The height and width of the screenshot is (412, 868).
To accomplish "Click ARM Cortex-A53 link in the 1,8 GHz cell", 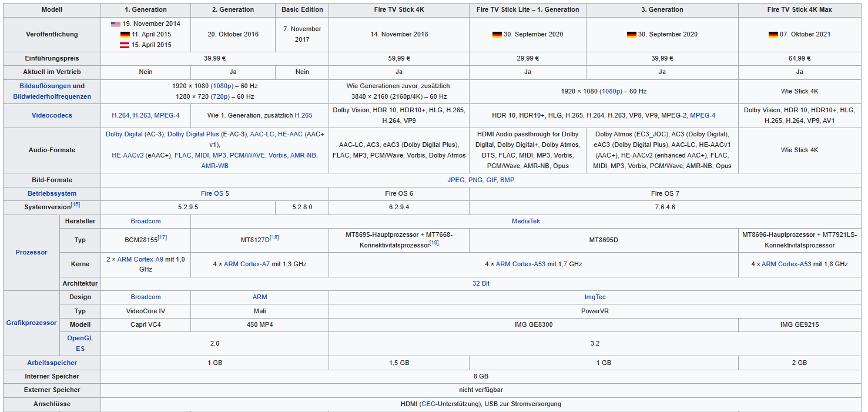I will click(786, 264).
